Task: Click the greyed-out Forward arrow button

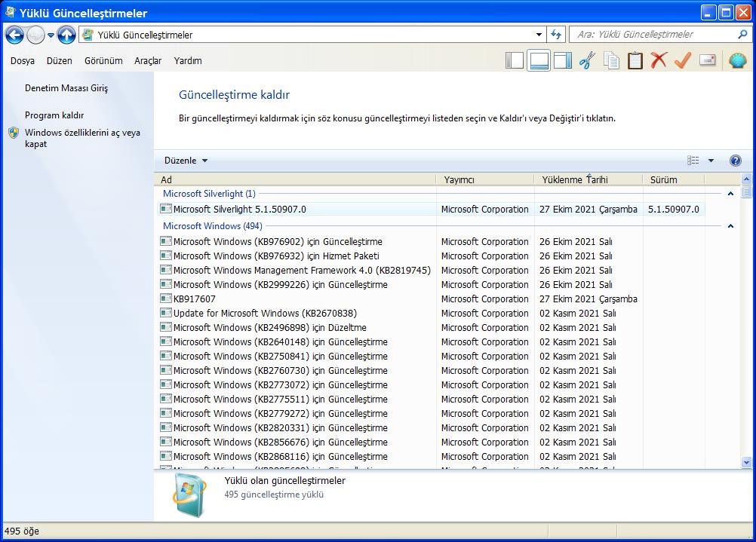Action: point(35,35)
